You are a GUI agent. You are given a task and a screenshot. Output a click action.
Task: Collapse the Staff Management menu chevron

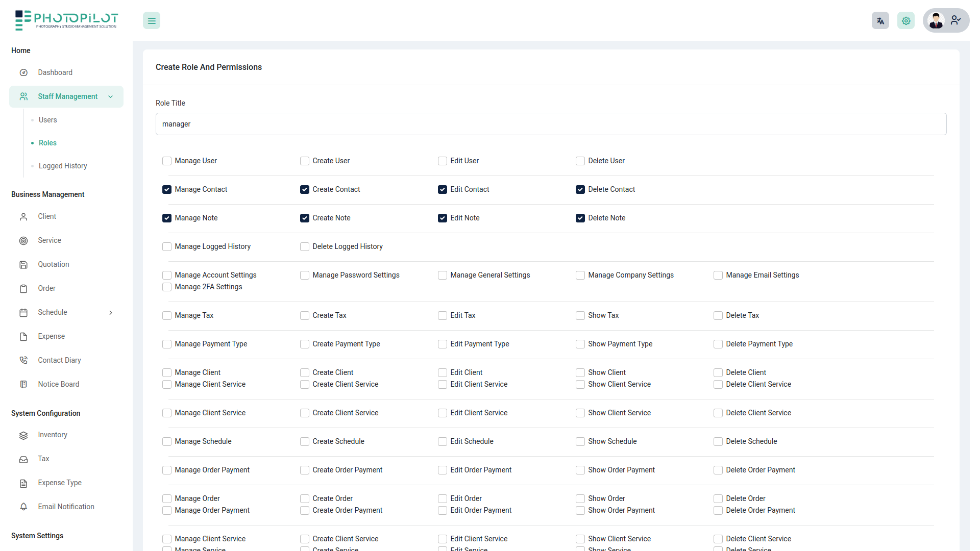coord(111,97)
